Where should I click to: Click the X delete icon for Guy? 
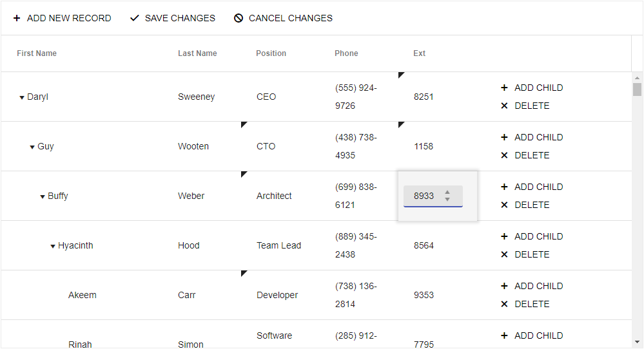[x=504, y=155]
